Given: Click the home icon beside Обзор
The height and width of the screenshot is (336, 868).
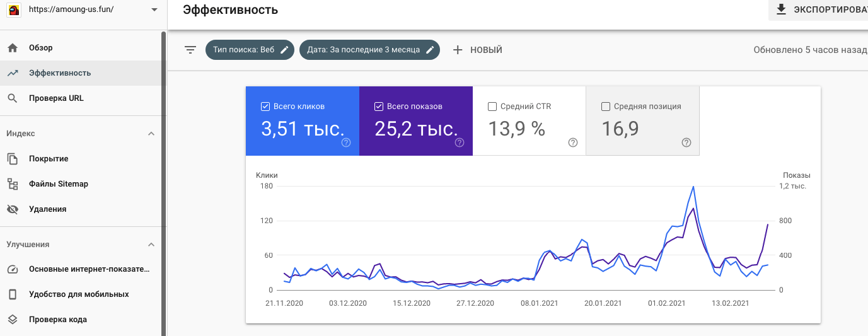Looking at the screenshot, I should (x=12, y=48).
